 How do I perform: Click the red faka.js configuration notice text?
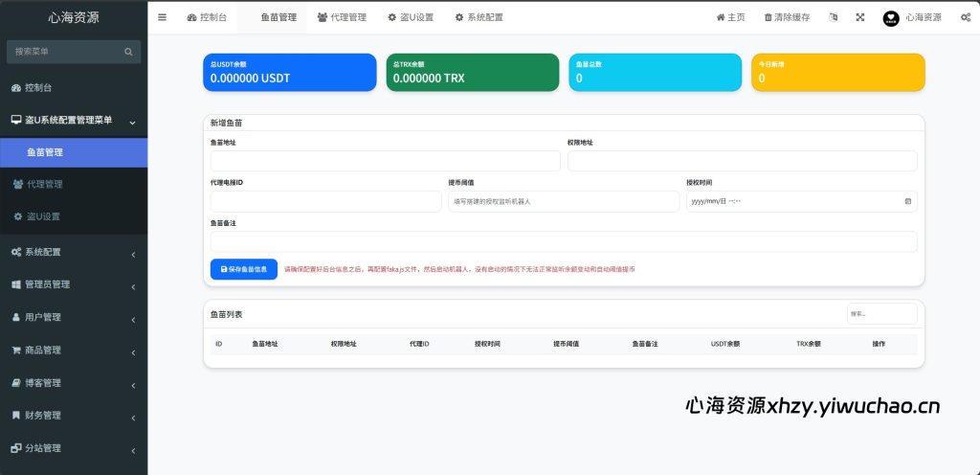point(459,269)
